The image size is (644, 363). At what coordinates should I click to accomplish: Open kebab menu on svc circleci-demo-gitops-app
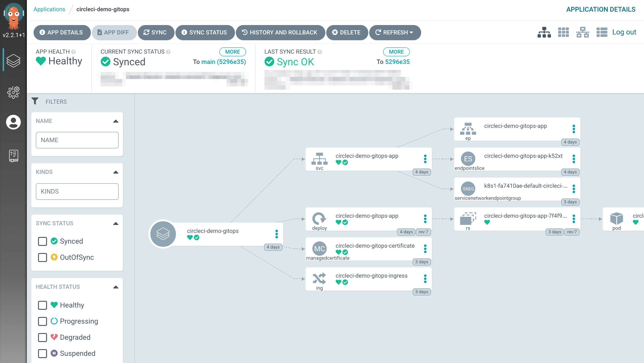click(425, 159)
